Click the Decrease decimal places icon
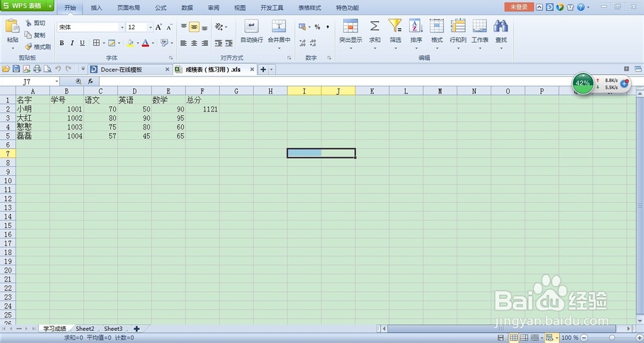Screen dimensions: 644x343 coord(313,43)
